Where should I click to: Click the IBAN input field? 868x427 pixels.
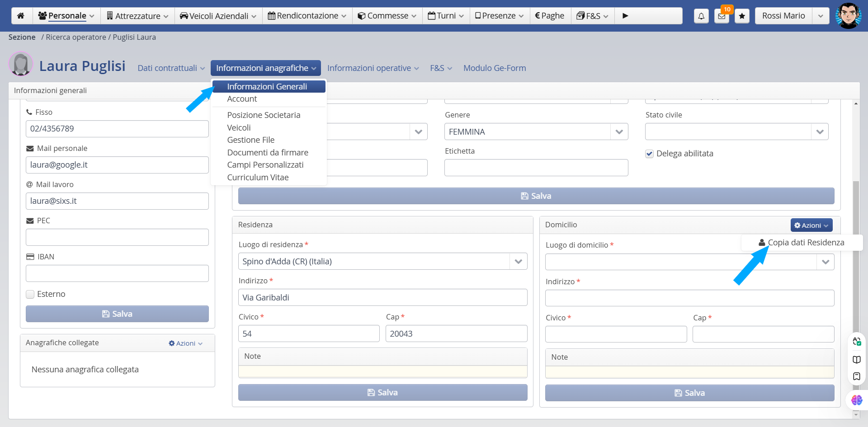coord(117,273)
